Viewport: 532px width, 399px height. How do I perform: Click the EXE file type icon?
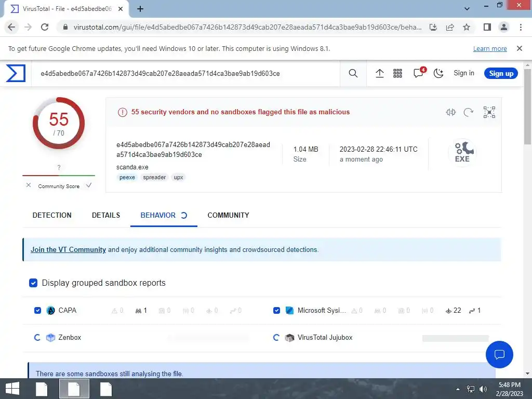tap(462, 152)
